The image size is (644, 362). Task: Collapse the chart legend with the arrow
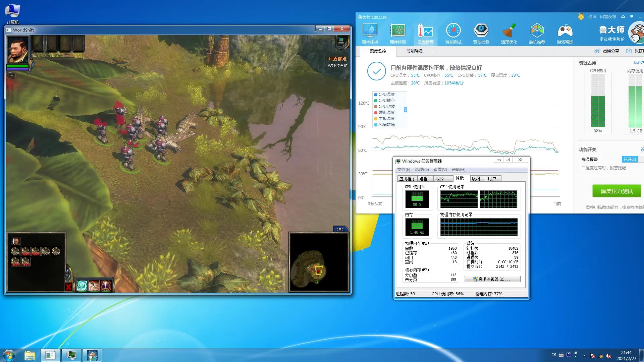[x=405, y=110]
